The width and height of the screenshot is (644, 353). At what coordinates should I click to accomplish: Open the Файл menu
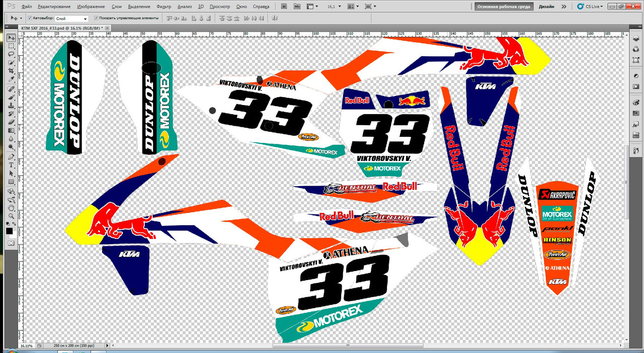pos(27,7)
